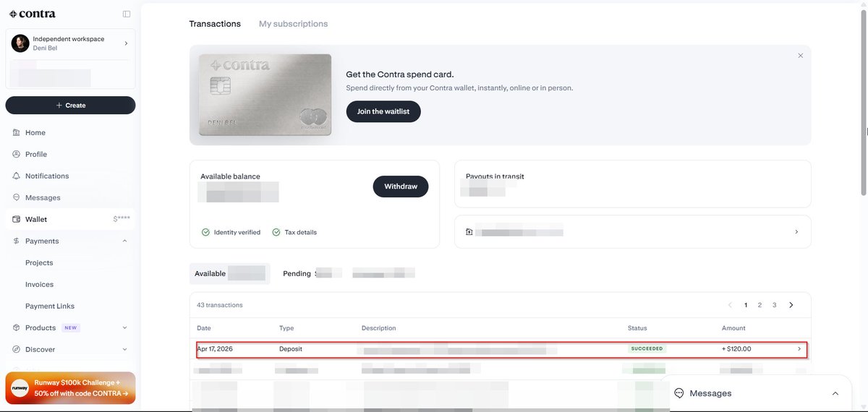Switch to My subscriptions tab
Viewport: 868px width, 412px height.
click(293, 24)
